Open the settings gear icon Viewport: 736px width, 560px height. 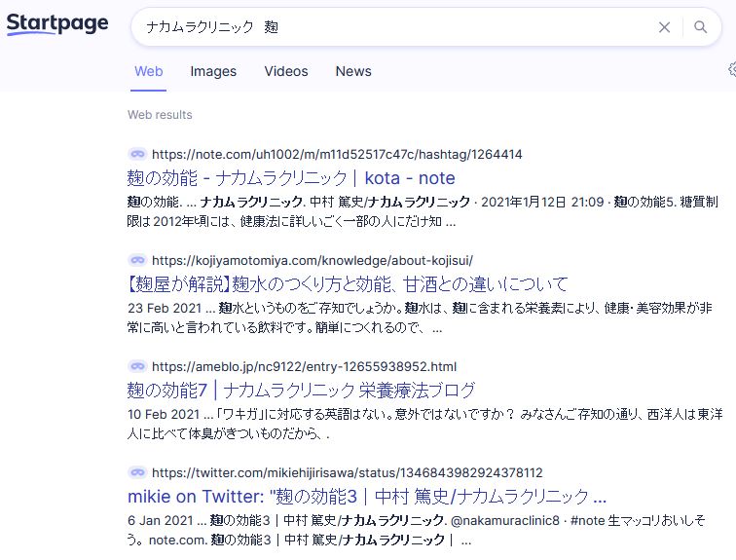pos(732,69)
